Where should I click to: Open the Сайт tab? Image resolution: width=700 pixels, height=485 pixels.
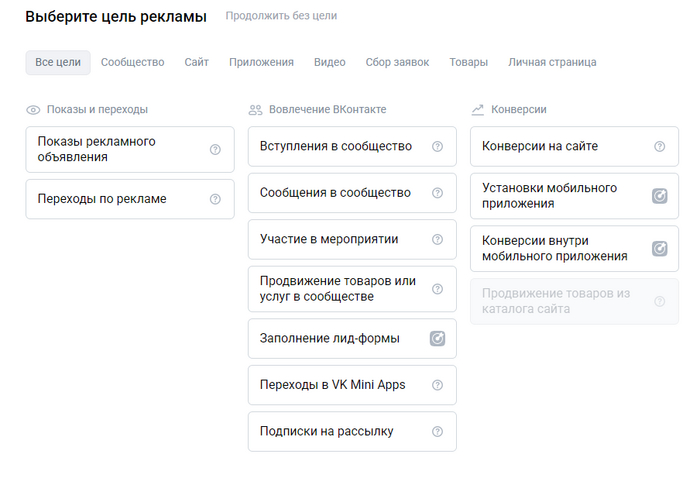197,62
